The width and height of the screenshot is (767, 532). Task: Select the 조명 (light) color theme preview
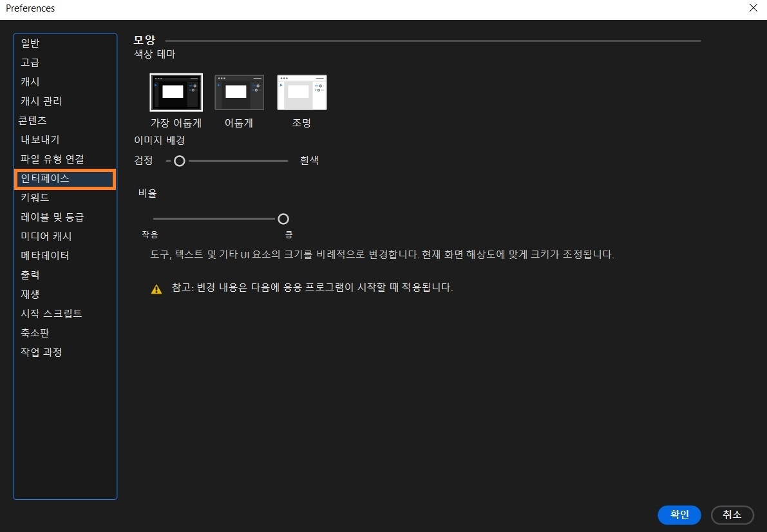pos(301,91)
